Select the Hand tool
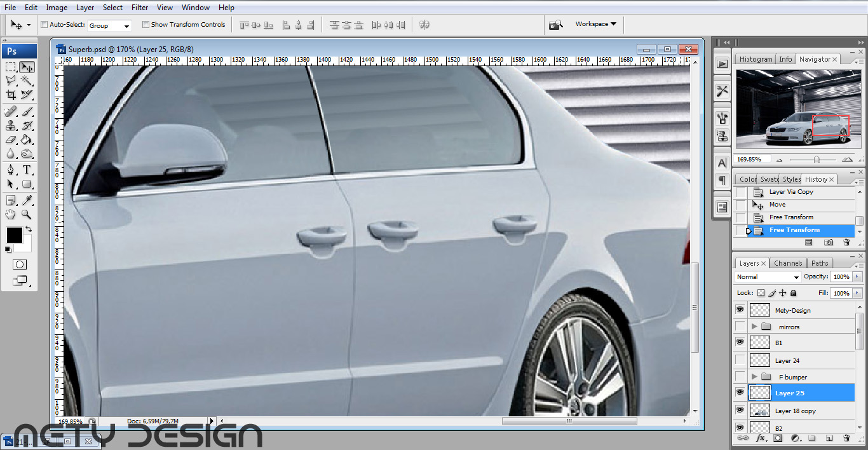The image size is (868, 450). [11, 214]
